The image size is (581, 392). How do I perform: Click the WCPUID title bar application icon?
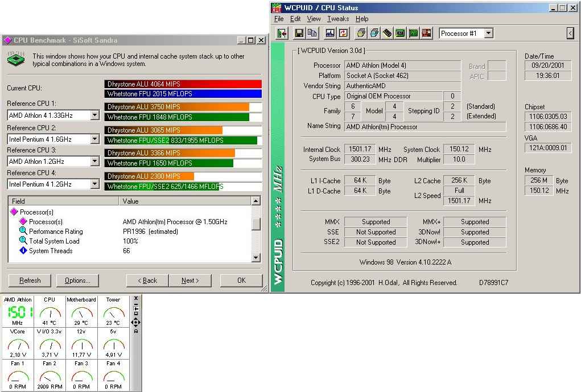coord(277,7)
